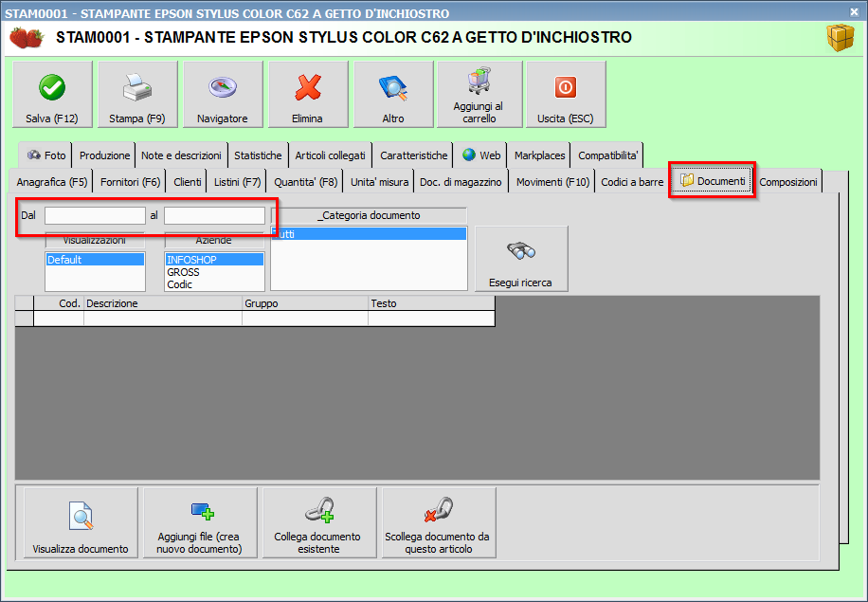Click the Descrizione column header

(x=163, y=303)
